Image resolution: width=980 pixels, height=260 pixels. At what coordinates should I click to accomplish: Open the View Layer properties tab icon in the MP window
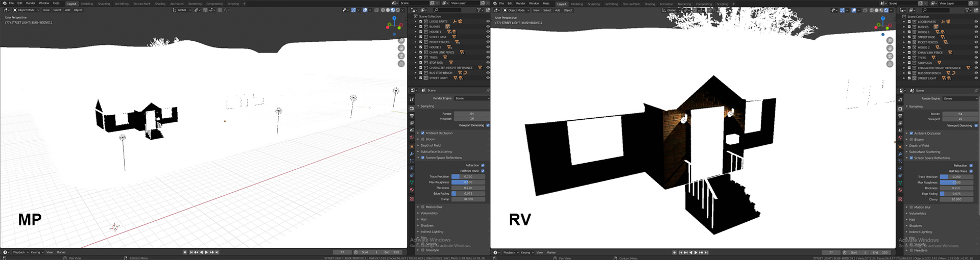pyautogui.click(x=412, y=123)
